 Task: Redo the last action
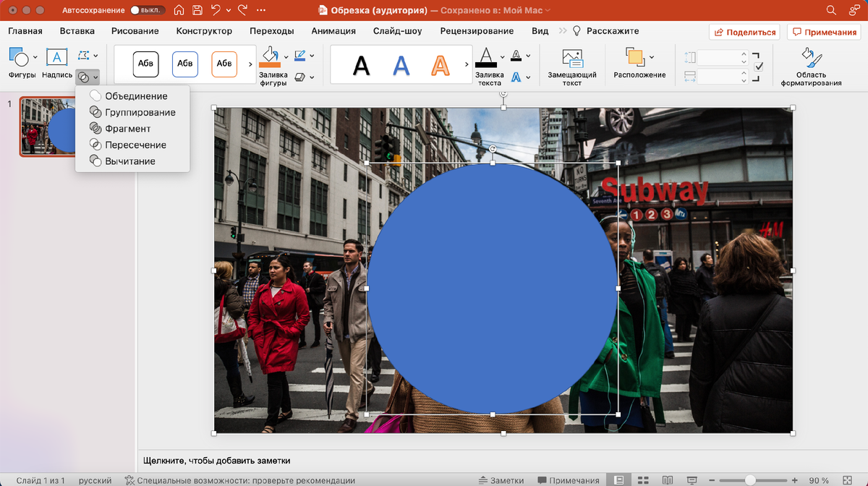click(242, 10)
